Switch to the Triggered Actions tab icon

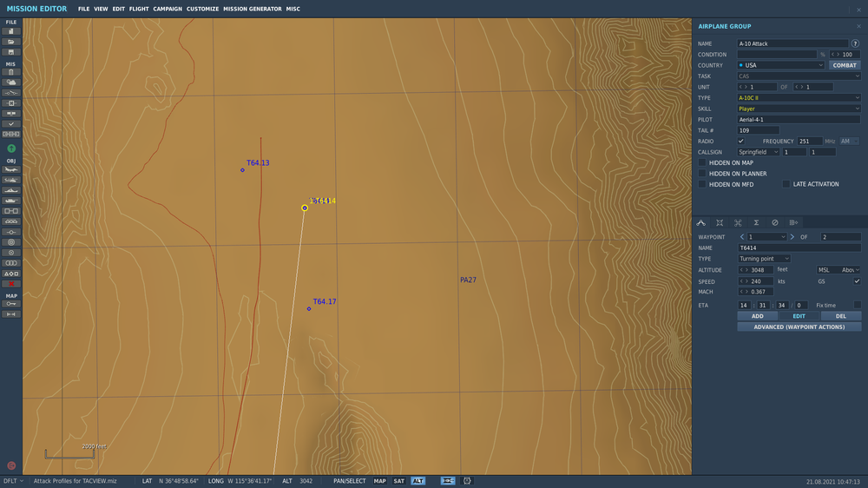[738, 222]
